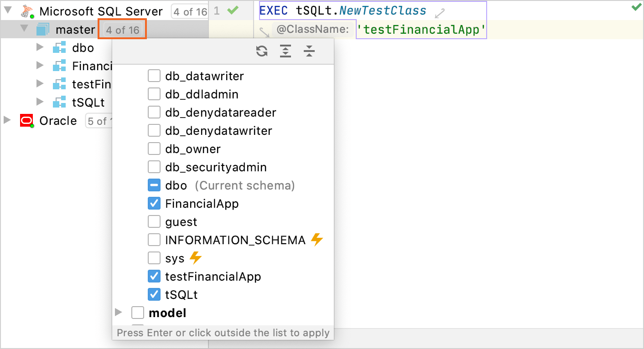The width and height of the screenshot is (644, 349).
Task: Click the @ClassName parameter hint
Action: (312, 30)
